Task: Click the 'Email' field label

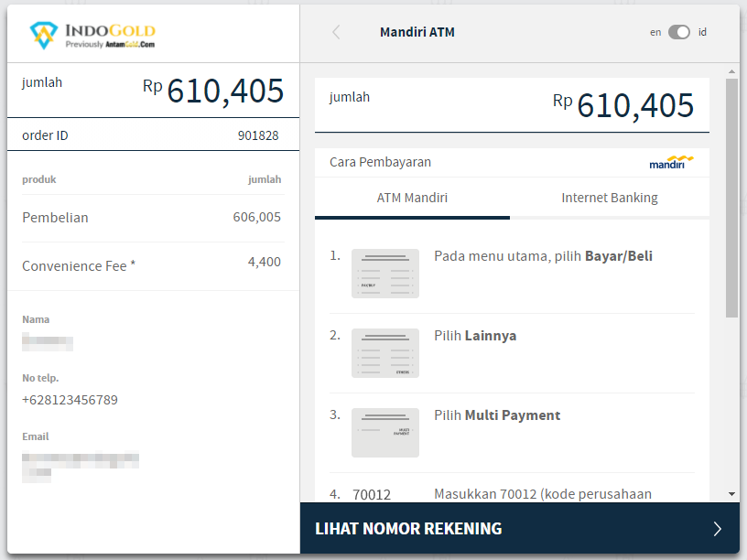Action: [x=36, y=436]
